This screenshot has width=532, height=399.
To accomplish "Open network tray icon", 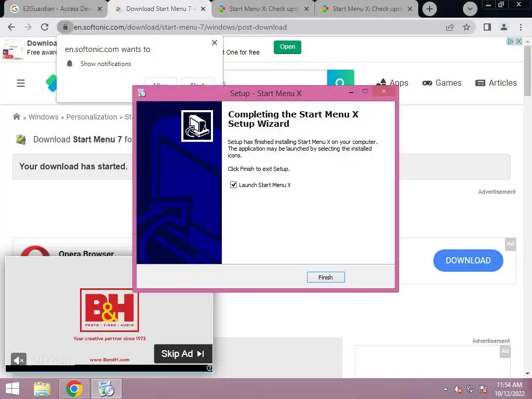I will point(471,389).
